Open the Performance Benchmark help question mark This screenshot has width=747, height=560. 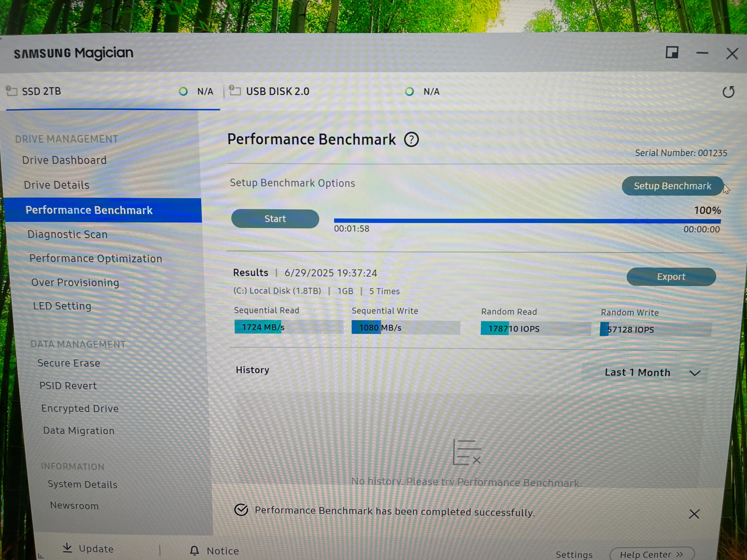click(x=411, y=139)
